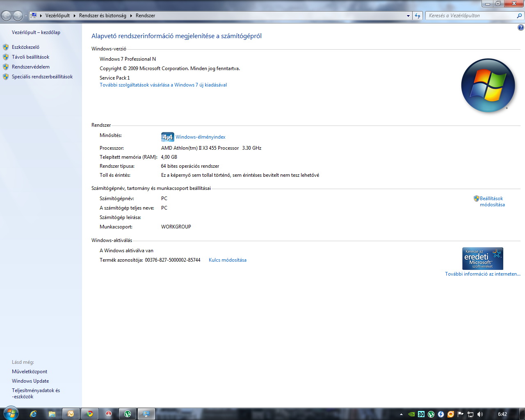Open További információ az interneten link
The image size is (525, 420).
point(483,274)
